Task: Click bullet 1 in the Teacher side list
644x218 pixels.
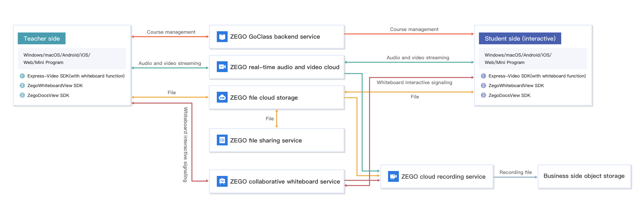Action: (22, 76)
